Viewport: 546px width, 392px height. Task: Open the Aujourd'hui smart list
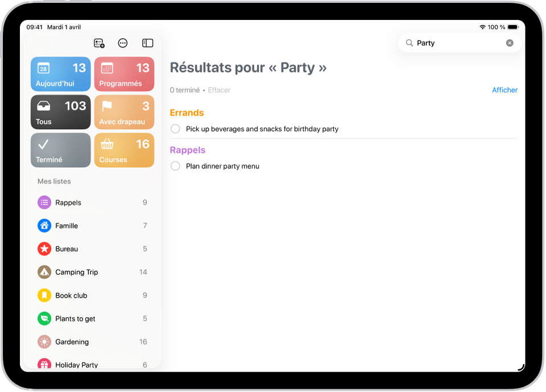pos(60,74)
